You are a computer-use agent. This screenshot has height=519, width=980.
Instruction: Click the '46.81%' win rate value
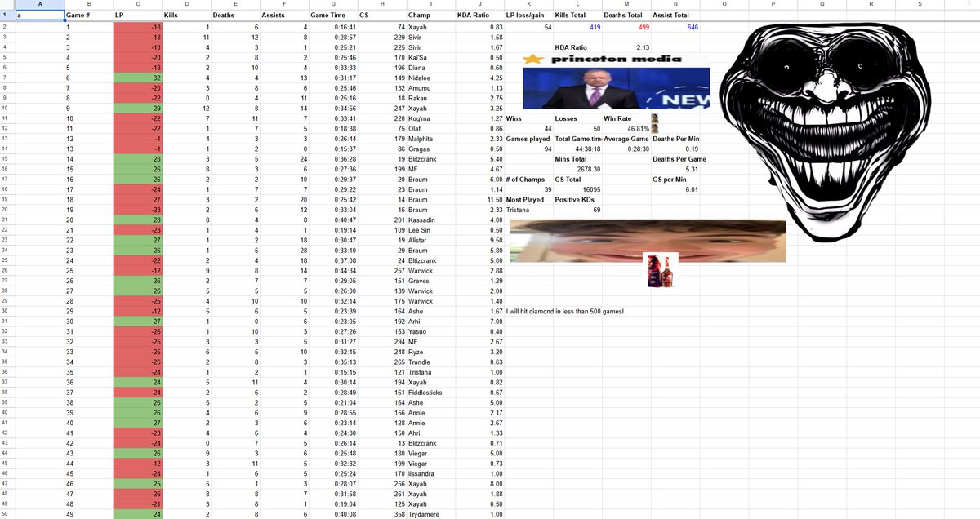(x=626, y=128)
